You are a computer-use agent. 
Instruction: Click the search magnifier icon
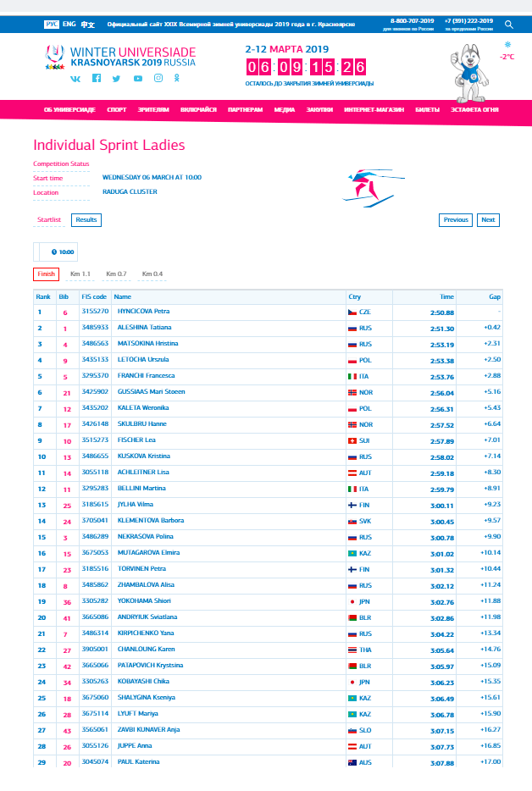(509, 25)
